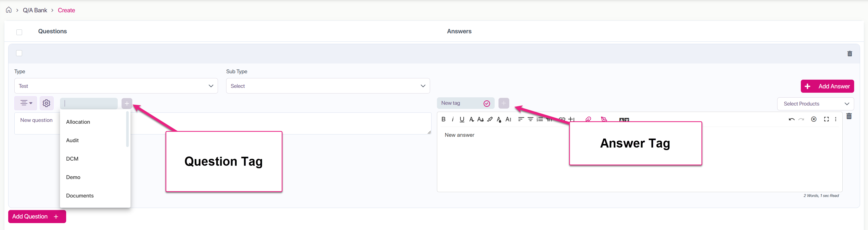Open the editor's vertical three-dot menu
Screen dimensions: 868x230
[x=836, y=119]
